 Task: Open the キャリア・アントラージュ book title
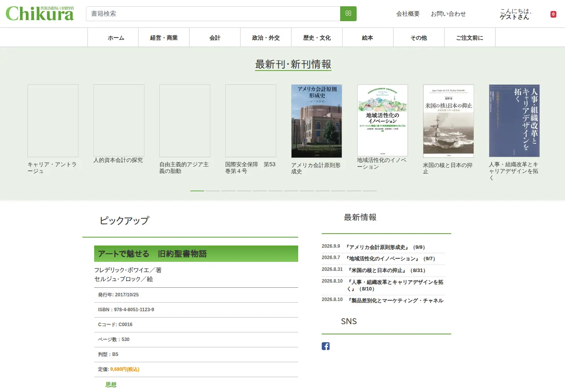(52, 168)
